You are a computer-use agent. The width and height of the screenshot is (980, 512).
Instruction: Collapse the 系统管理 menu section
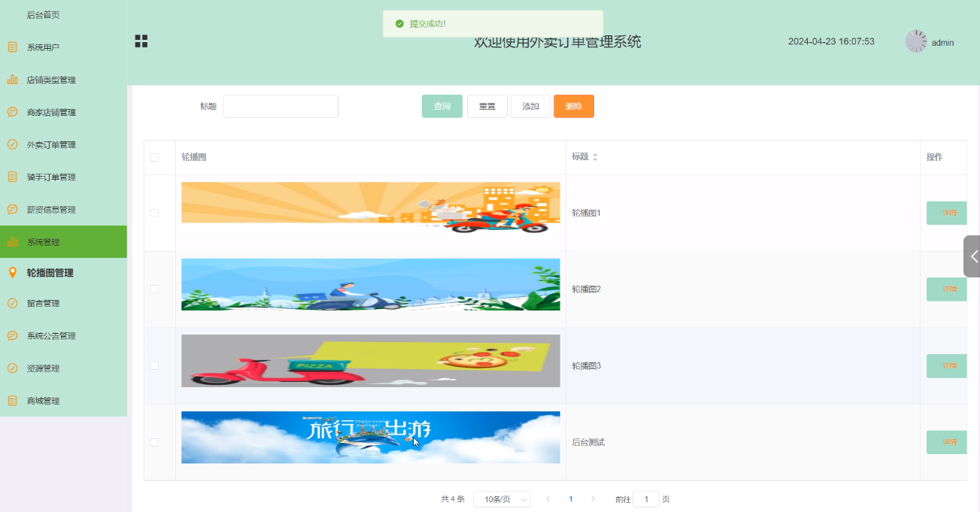(63, 242)
